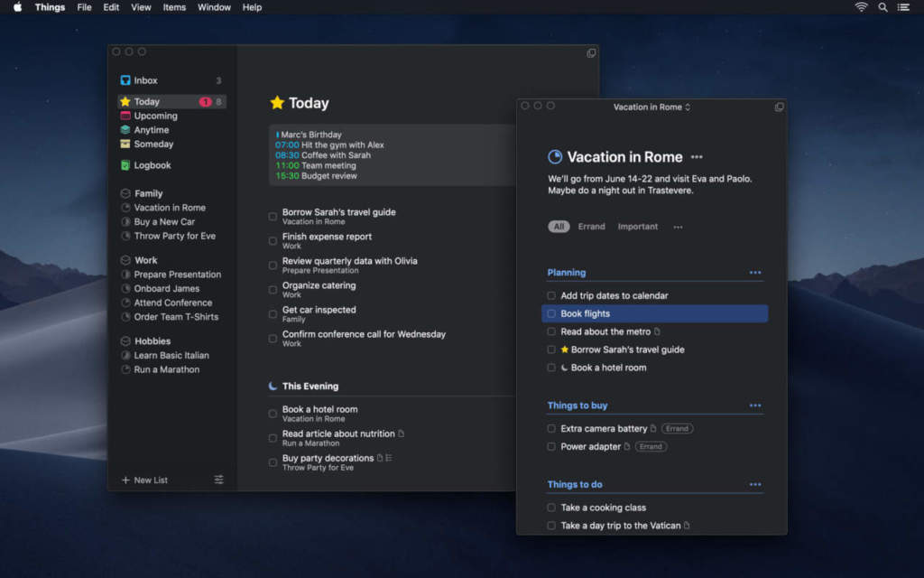Image resolution: width=924 pixels, height=578 pixels.
Task: Click the Vacation in Rome progress circle
Action: (x=555, y=157)
